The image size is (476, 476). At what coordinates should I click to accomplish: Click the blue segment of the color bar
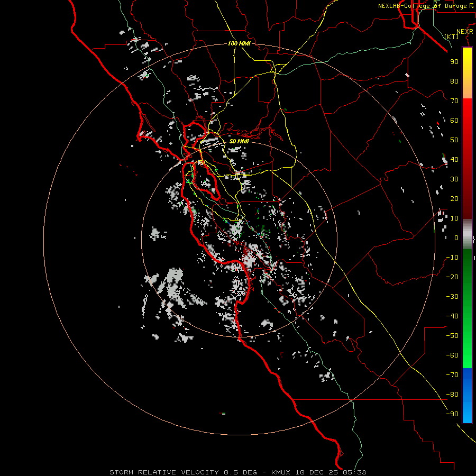[467, 395]
